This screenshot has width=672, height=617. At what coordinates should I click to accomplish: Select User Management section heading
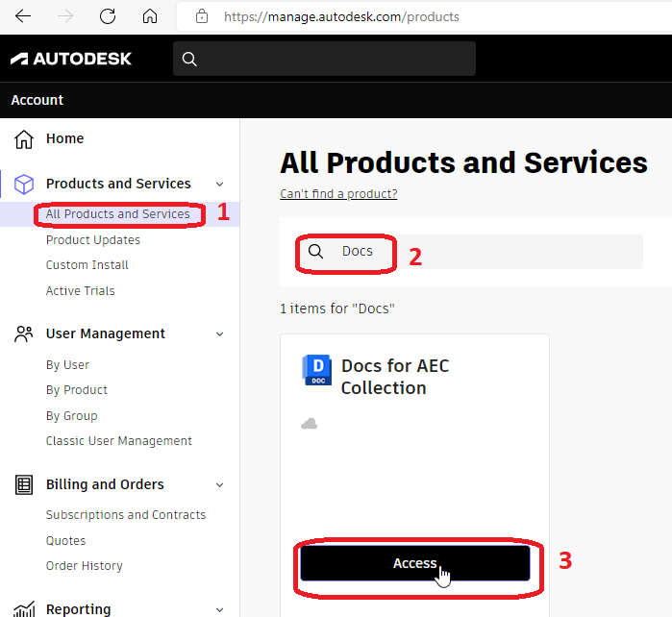click(106, 333)
